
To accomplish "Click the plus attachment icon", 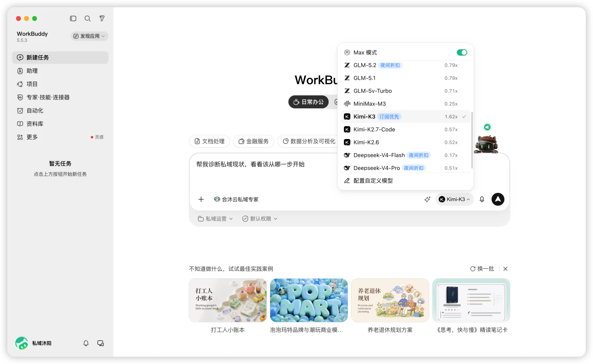I will pyautogui.click(x=201, y=199).
